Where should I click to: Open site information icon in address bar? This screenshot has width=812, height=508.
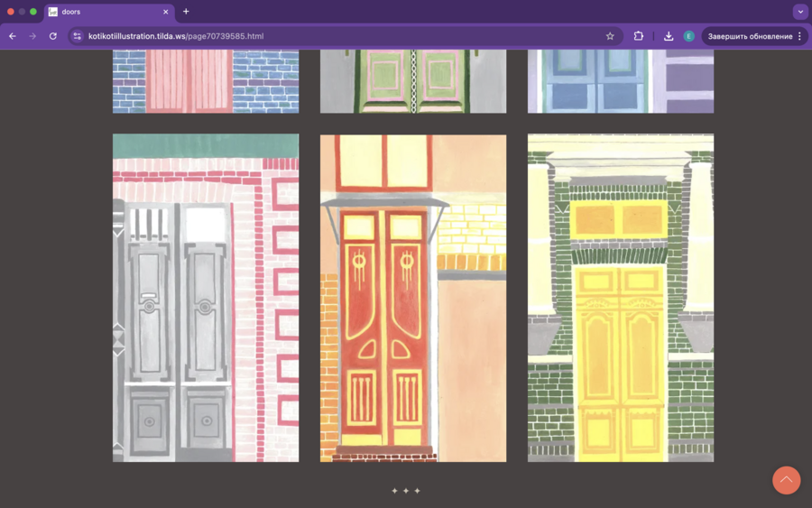[78, 36]
